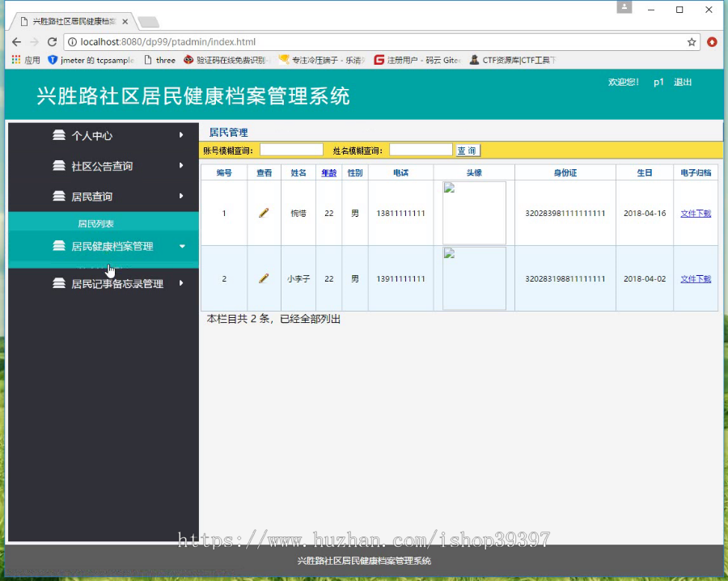Reload the page with refresh icon
This screenshot has width=728, height=581.
[x=52, y=42]
